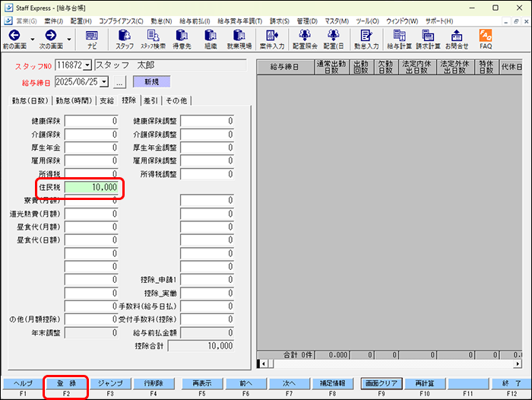
Task: Open the お問合せ inquiry icon
Action: (457, 40)
